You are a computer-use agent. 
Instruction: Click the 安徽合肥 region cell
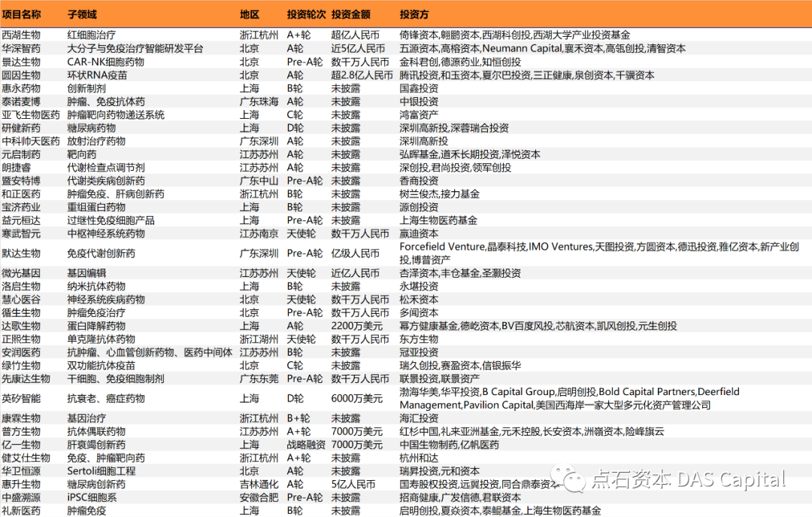tap(259, 498)
